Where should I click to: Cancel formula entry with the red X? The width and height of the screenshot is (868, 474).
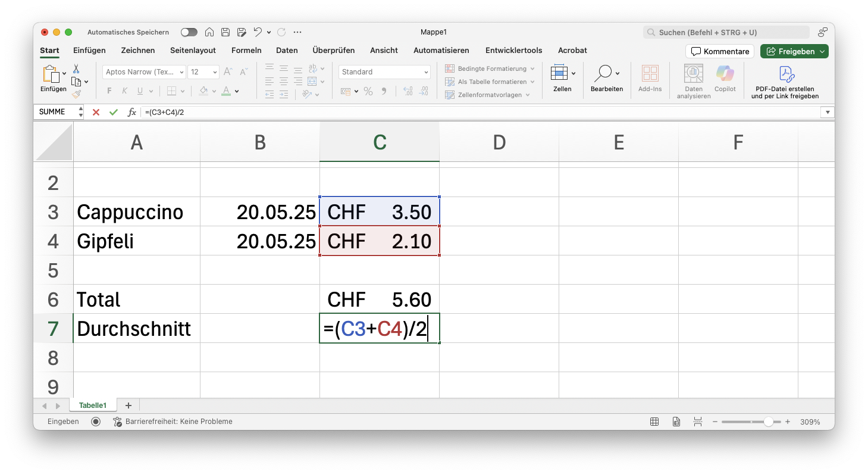point(96,112)
